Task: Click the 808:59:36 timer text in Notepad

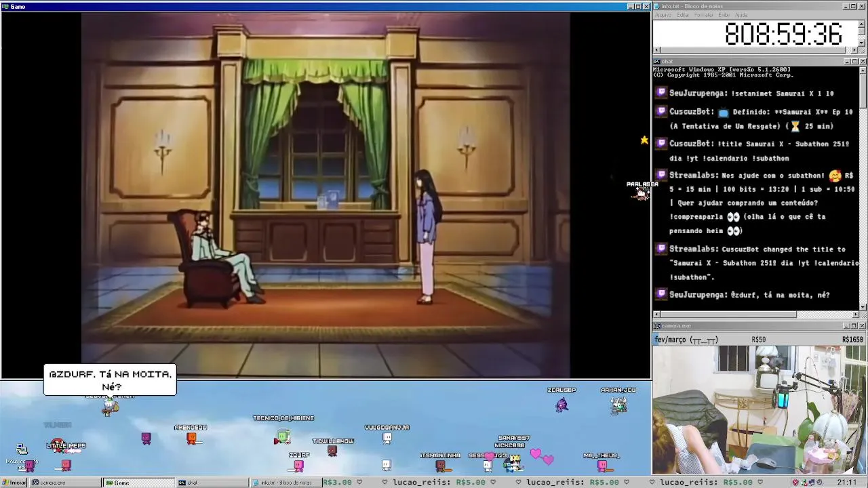Action: 783,34
